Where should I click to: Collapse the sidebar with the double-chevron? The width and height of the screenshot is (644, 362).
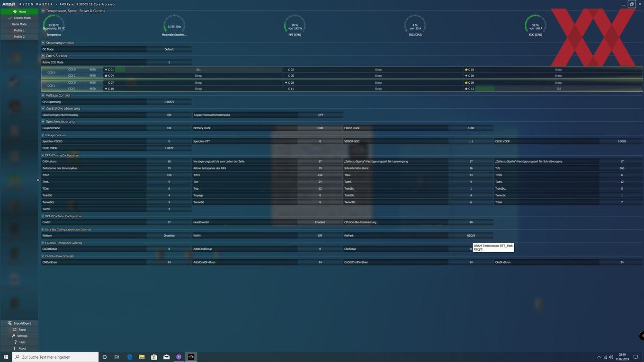pos(38,180)
